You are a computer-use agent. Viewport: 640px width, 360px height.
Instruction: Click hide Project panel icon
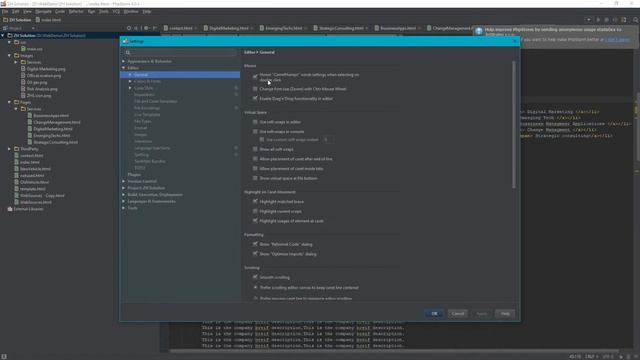[x=154, y=28]
